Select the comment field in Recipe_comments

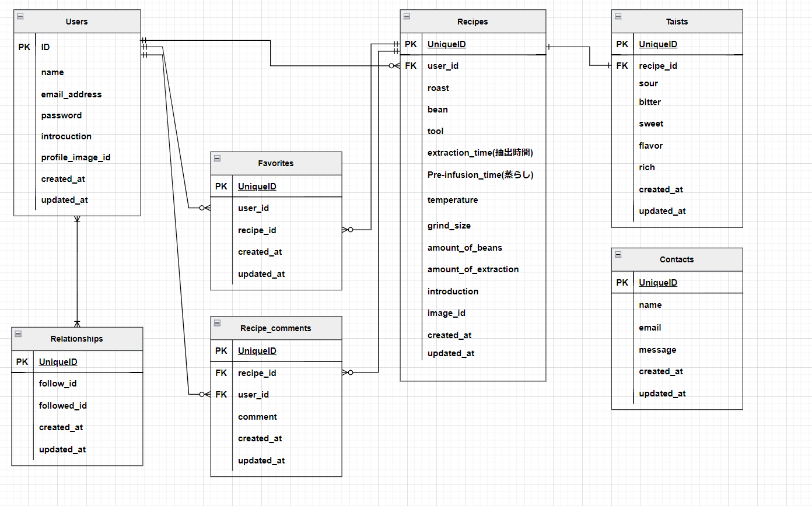pos(257,416)
